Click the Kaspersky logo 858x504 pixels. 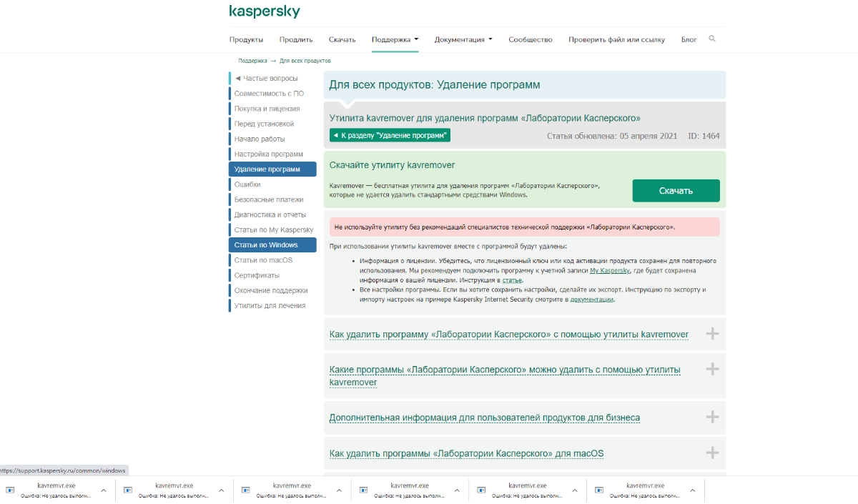265,11
